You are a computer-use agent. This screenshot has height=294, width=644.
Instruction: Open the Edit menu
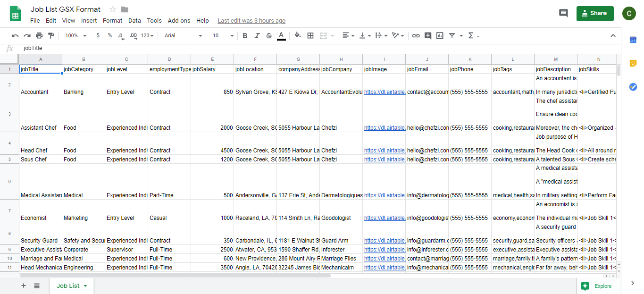click(x=51, y=20)
